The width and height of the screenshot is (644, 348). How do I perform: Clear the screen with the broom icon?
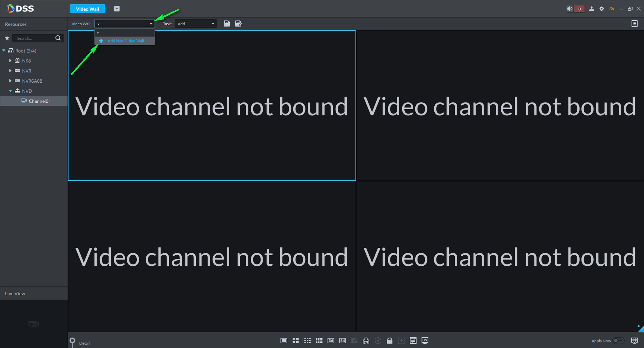click(x=366, y=341)
